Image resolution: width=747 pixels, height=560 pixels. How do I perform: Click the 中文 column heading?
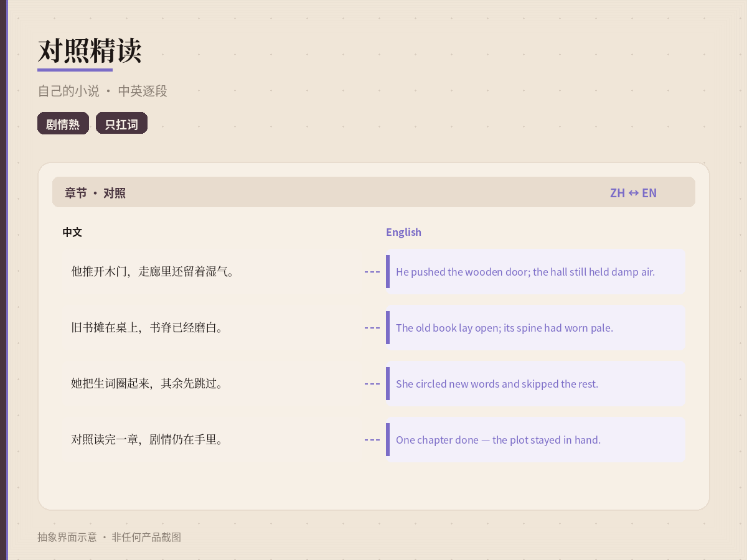coord(72,232)
